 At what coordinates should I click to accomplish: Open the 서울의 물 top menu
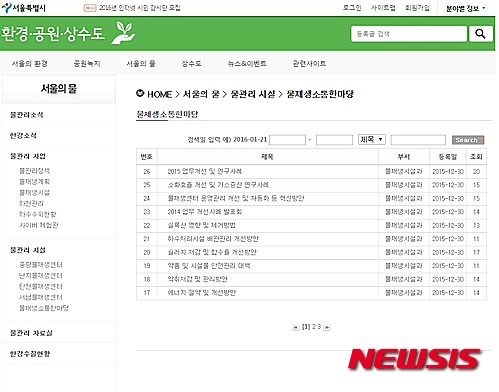coord(141,63)
